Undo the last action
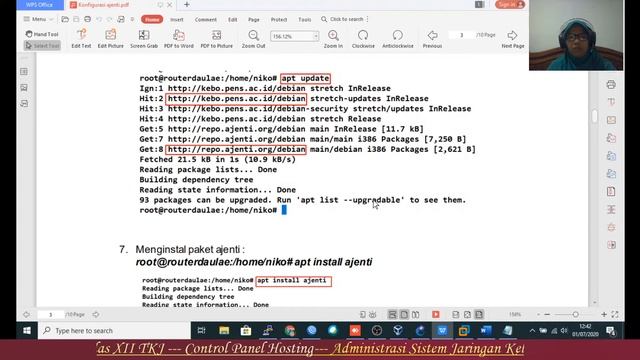 click(99, 19)
